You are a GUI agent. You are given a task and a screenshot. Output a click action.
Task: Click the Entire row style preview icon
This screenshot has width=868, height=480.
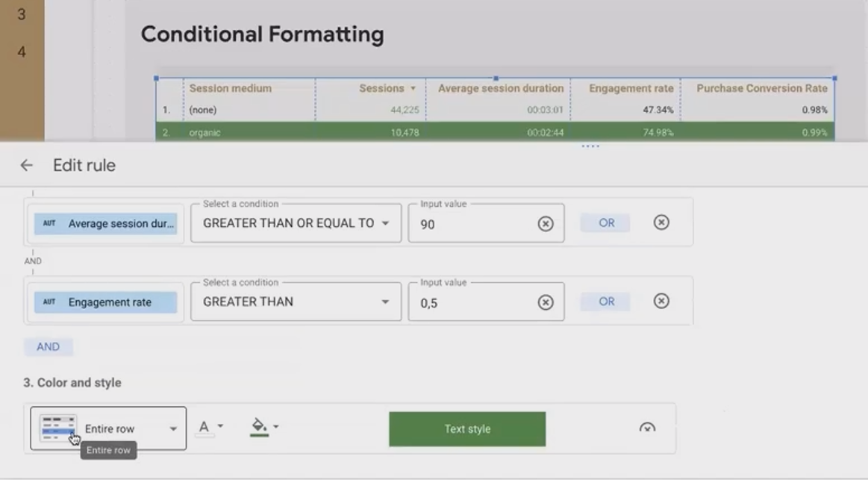point(57,428)
